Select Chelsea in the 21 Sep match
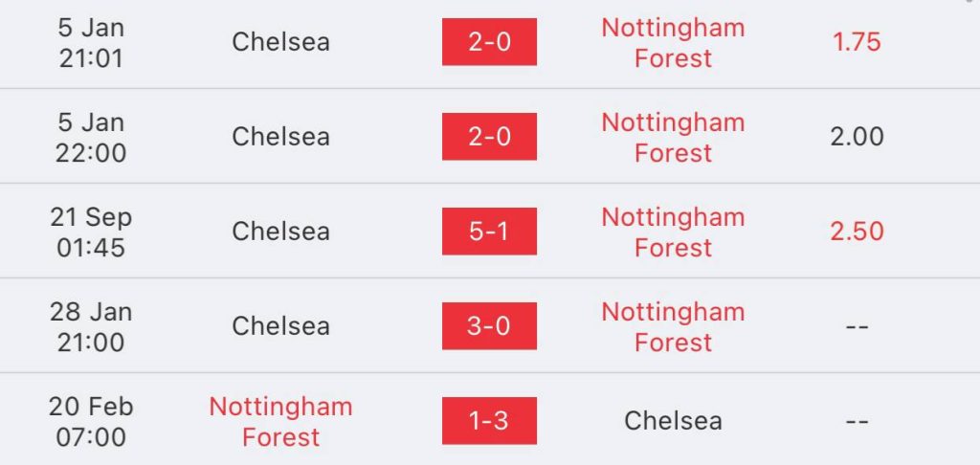Screen dimensions: 980x465 tap(280, 232)
